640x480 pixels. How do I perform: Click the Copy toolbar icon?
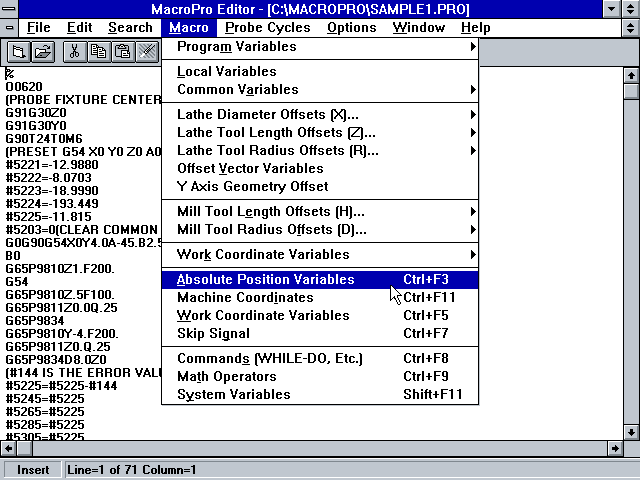pyautogui.click(x=98, y=52)
